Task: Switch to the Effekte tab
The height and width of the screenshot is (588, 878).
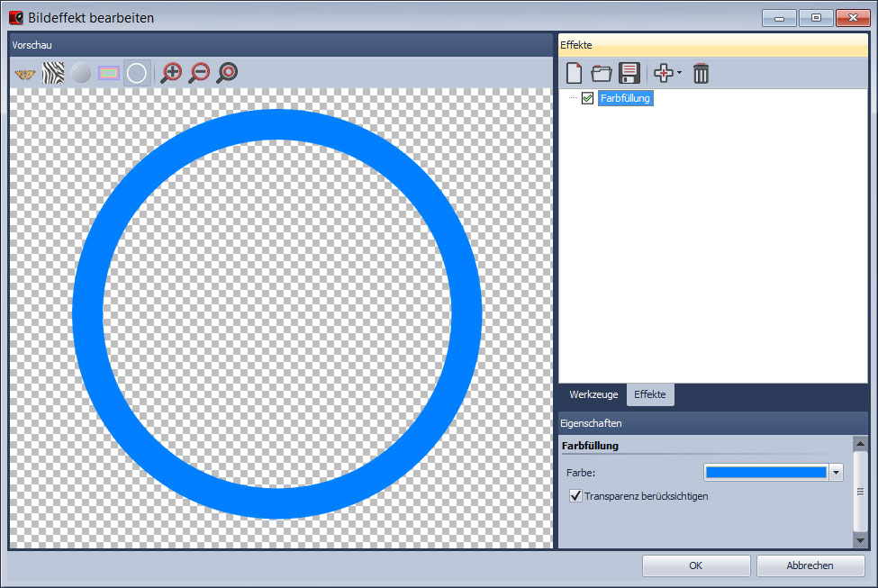Action: coord(649,395)
